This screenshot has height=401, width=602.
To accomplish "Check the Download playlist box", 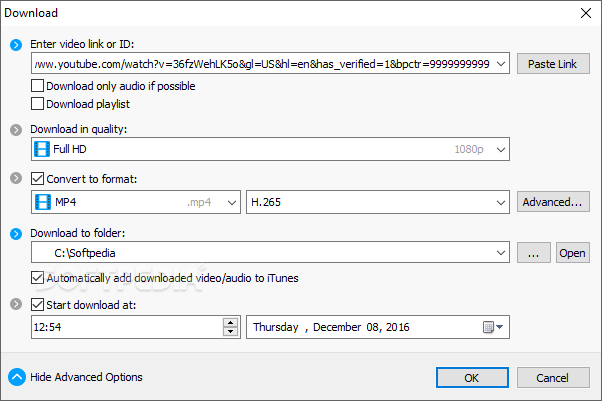I will click(37, 104).
